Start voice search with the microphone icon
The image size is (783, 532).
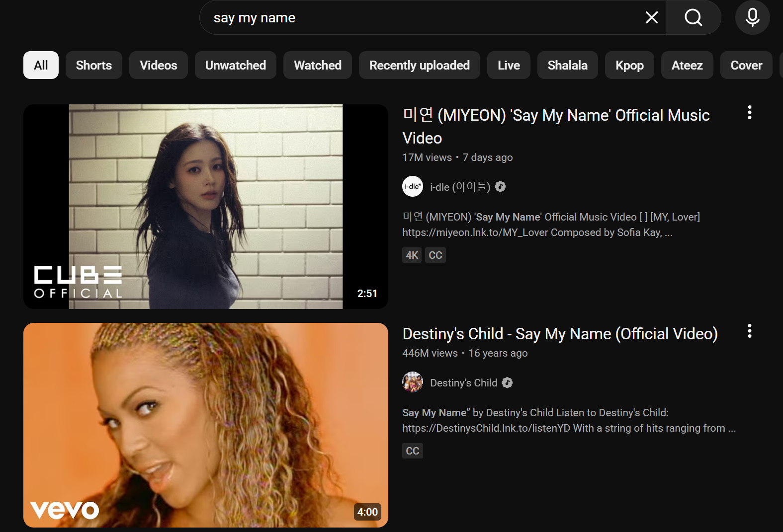(753, 18)
